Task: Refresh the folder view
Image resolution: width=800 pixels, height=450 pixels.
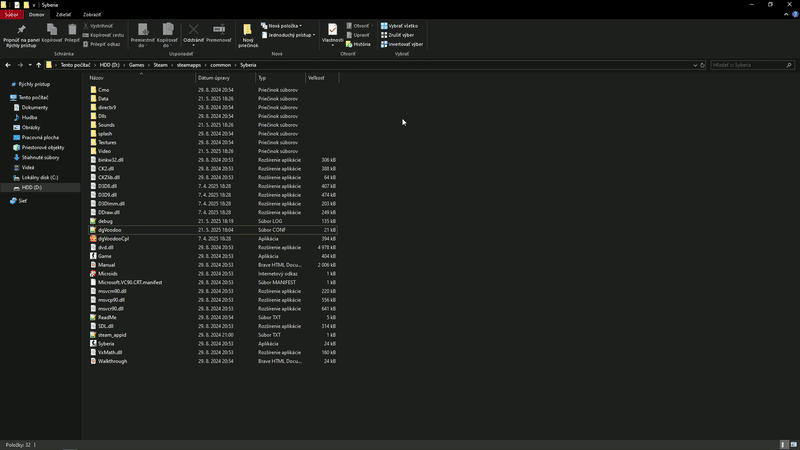Action: coord(702,65)
